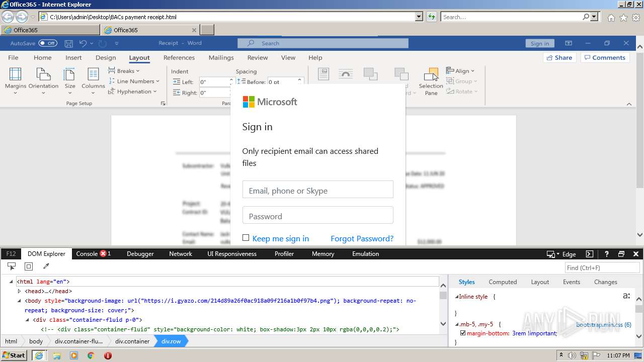Open Chrome from the taskbar
Screen dimensions: 644x362
point(91,355)
